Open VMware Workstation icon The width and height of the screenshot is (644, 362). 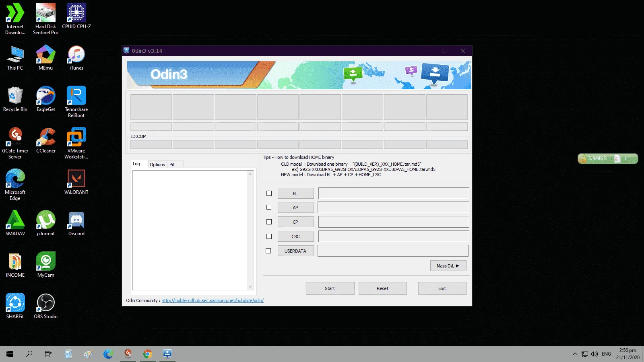[x=76, y=143]
